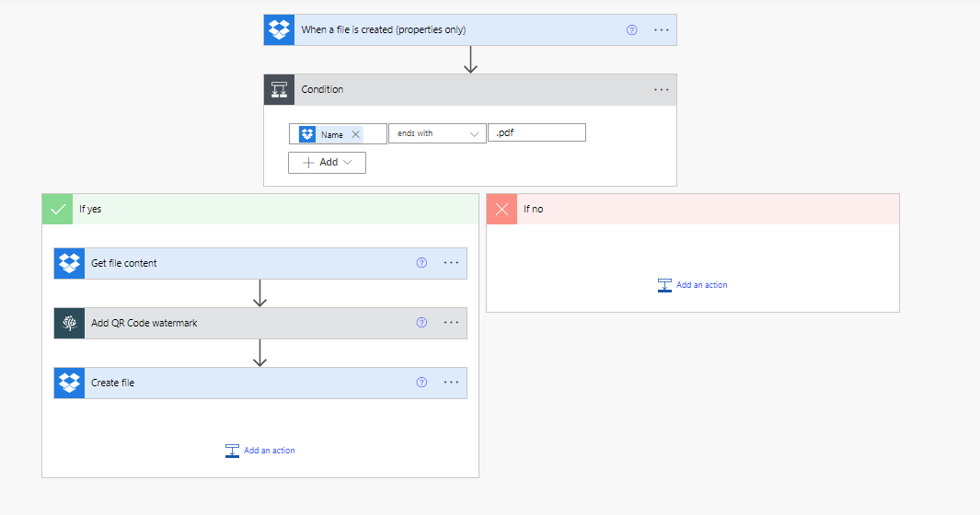Open the Condition step ellipsis menu

(661, 89)
